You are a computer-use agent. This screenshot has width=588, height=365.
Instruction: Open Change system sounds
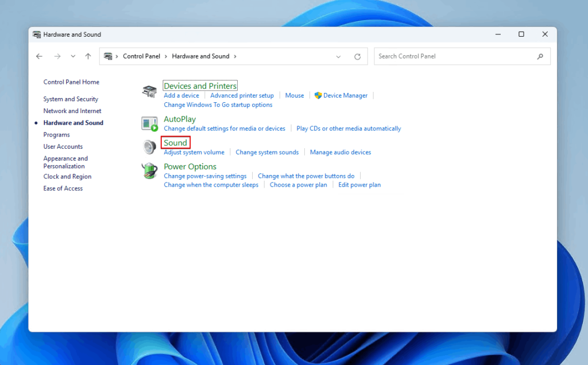267,152
